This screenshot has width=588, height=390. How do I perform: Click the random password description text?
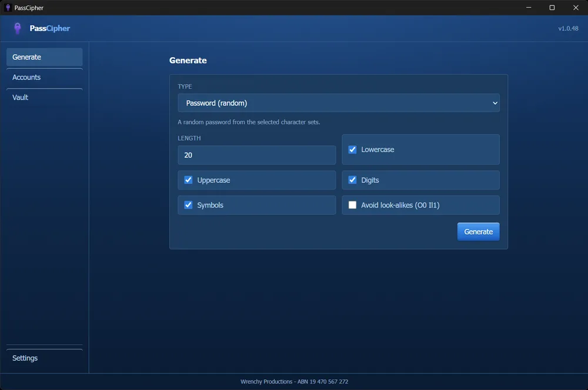click(249, 122)
